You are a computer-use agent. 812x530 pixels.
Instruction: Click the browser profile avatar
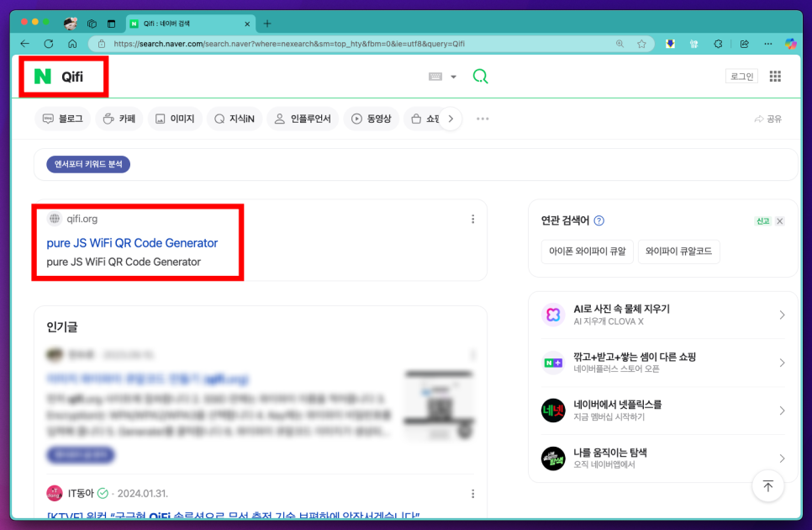[x=71, y=24]
